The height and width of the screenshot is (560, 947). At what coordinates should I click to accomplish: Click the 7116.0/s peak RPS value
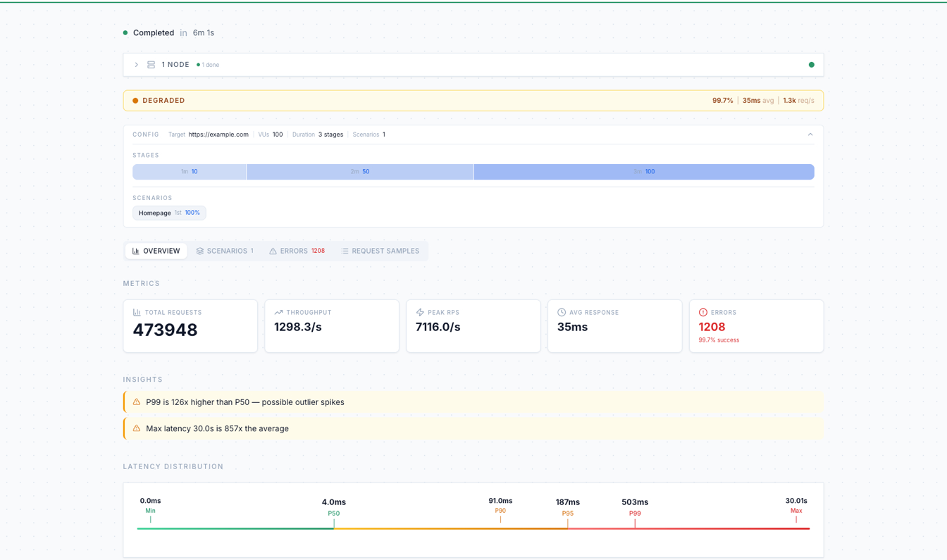pyautogui.click(x=438, y=327)
